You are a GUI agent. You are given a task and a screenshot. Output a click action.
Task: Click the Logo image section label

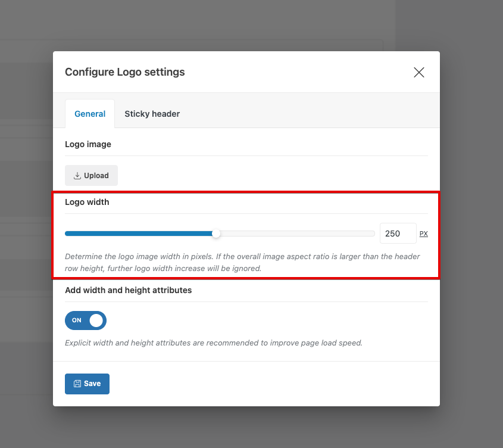(88, 144)
